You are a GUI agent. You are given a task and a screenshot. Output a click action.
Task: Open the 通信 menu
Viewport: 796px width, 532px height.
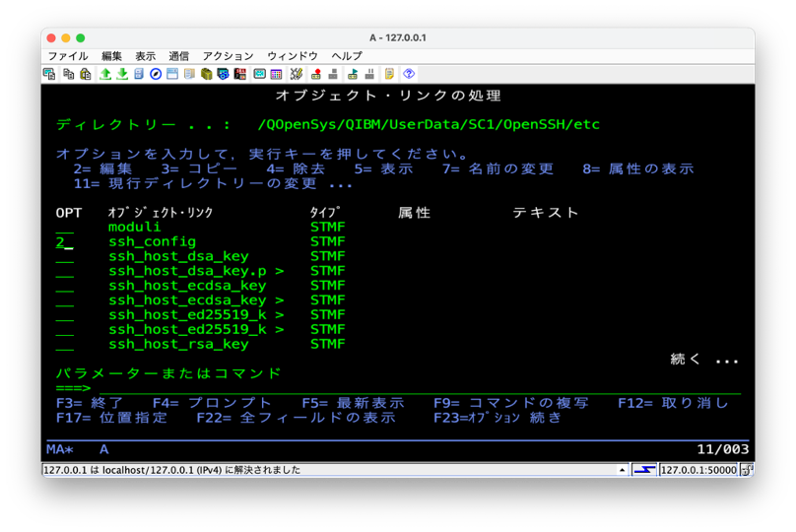(x=178, y=56)
